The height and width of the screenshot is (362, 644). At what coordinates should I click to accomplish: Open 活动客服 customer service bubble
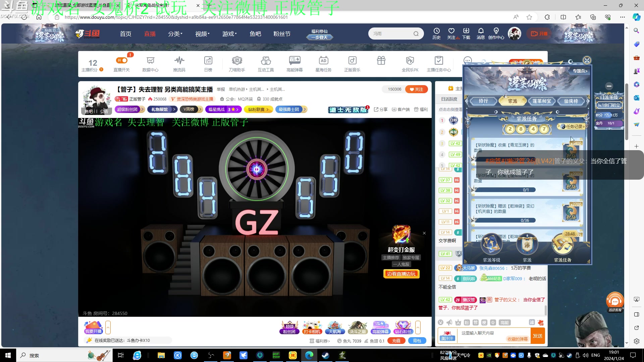pos(615,302)
